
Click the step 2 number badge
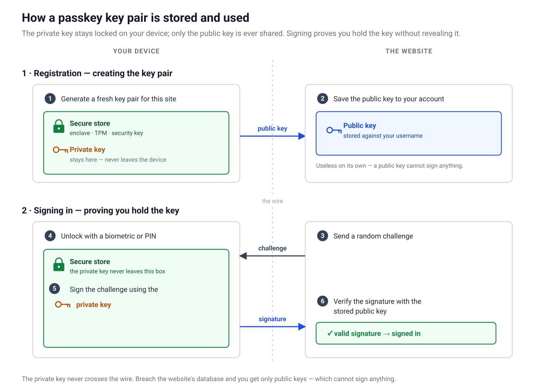click(x=323, y=99)
